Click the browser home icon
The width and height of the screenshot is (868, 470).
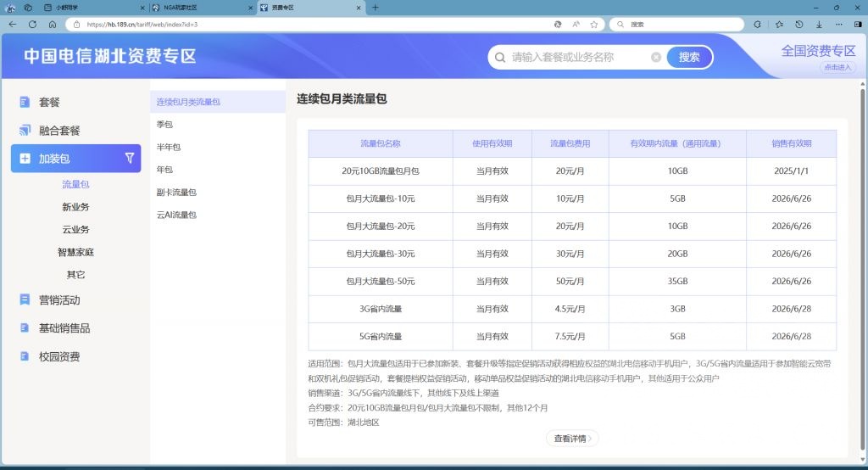53,25
